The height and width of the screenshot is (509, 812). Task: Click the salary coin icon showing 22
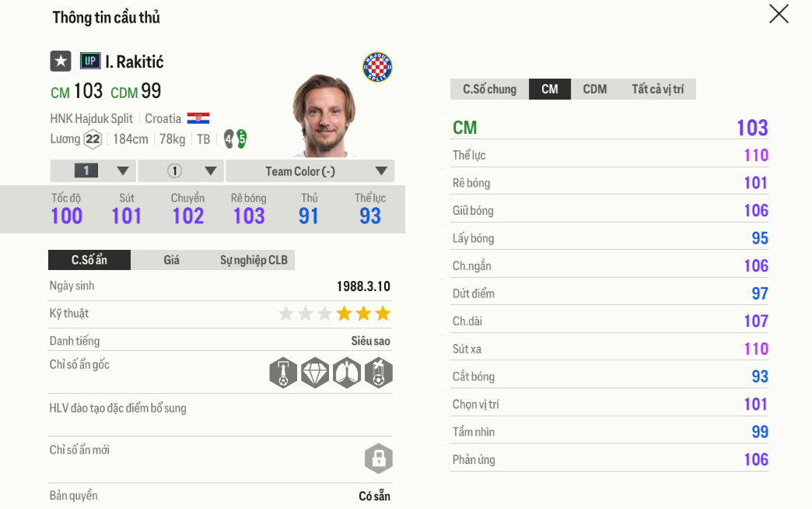tap(94, 139)
